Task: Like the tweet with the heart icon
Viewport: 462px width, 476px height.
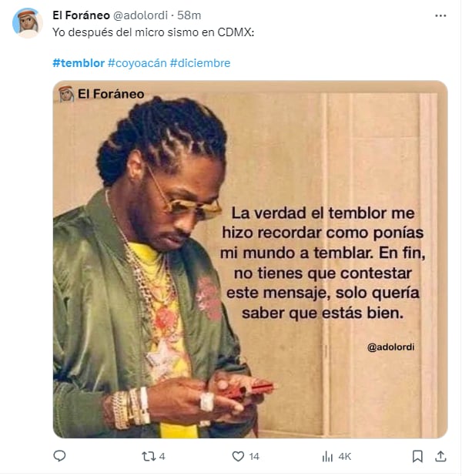Action: click(x=238, y=456)
